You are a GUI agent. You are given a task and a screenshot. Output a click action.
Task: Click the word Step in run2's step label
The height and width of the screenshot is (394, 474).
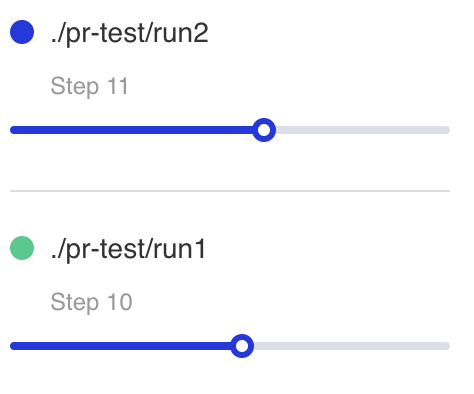click(x=75, y=86)
